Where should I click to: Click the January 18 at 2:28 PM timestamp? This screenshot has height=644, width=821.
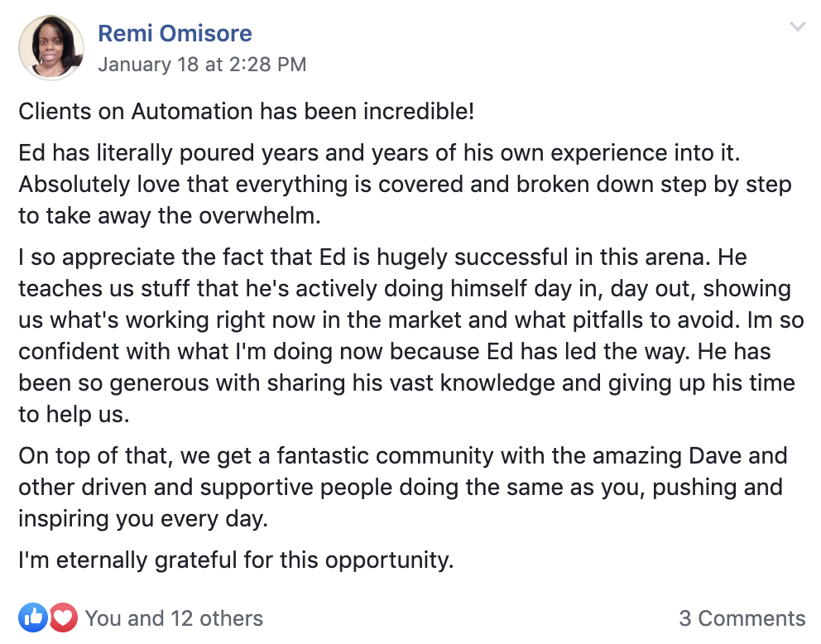point(202,64)
